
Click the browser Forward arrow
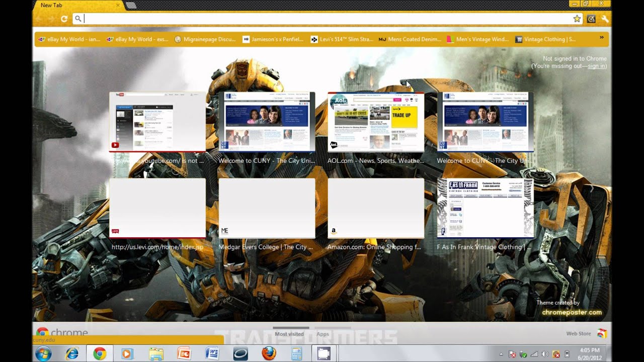[x=52, y=19]
